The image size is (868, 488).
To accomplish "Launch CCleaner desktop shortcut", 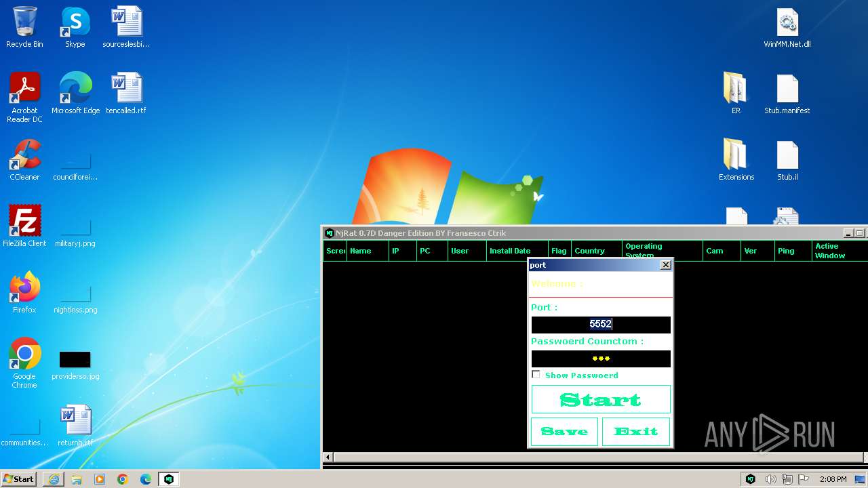I will coord(24,160).
